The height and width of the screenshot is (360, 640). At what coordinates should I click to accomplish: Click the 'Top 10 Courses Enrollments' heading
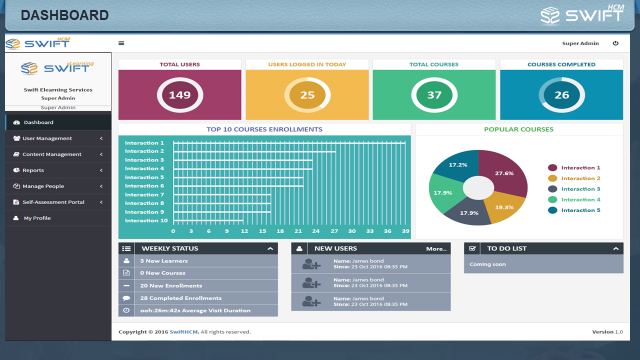coord(264,129)
